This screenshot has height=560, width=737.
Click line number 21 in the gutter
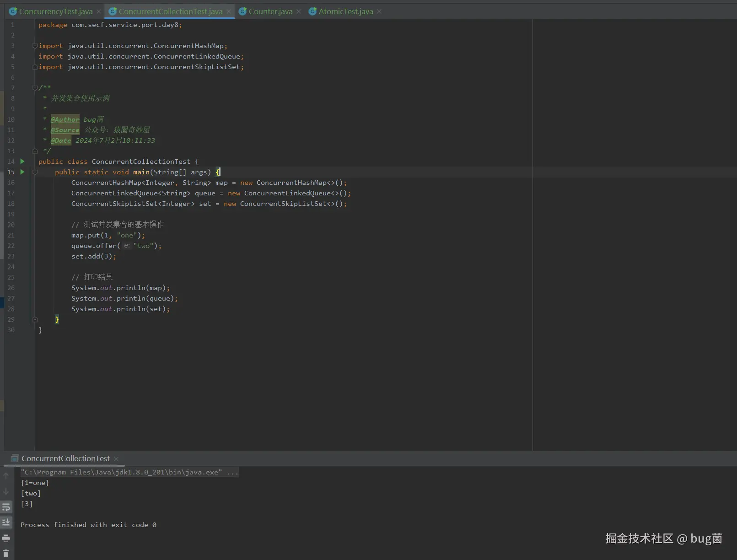(11, 235)
